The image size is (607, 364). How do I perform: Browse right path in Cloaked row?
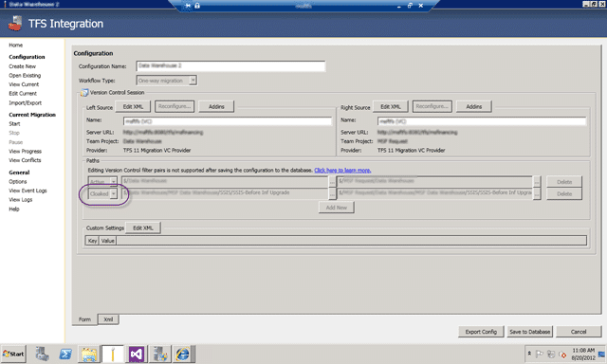(x=537, y=193)
